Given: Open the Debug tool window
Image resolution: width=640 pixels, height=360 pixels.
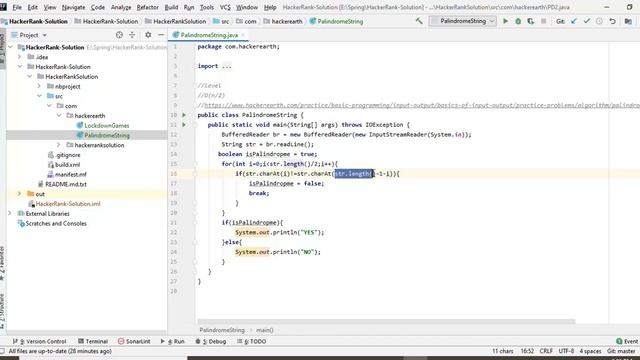Looking at the screenshot, I should [211, 341].
